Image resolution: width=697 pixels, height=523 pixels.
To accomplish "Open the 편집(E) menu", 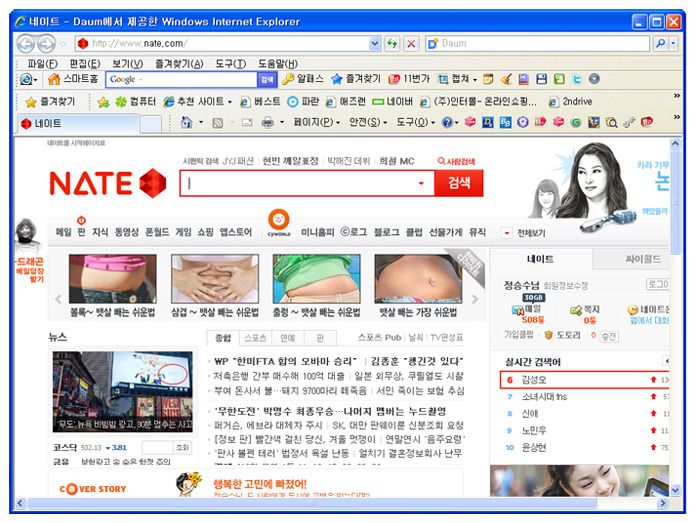I will pos(84,64).
